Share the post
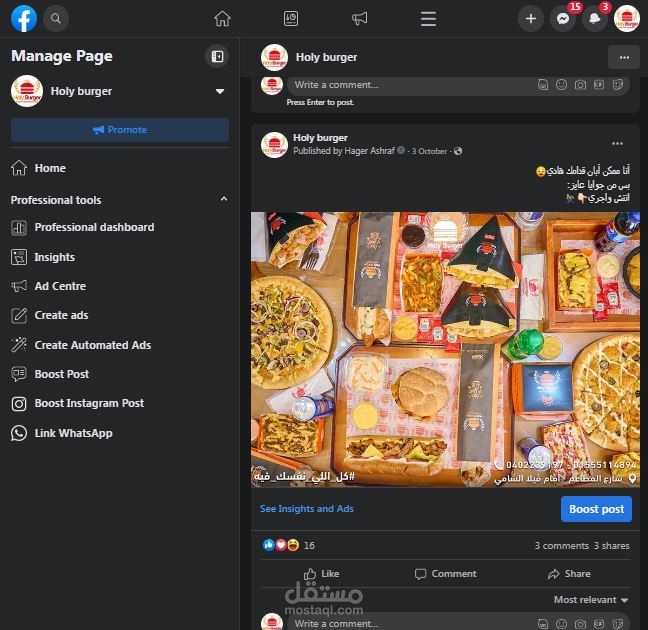The height and width of the screenshot is (630, 648). coord(569,574)
